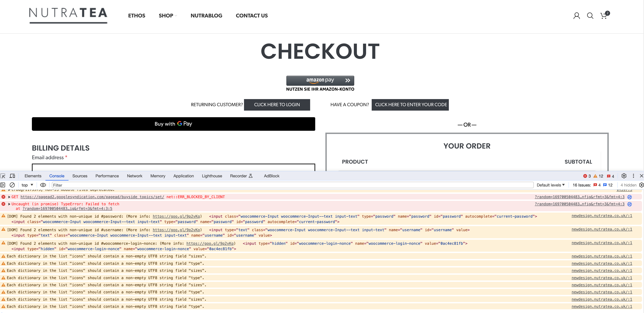The width and height of the screenshot is (644, 313).
Task: Expand the GET googlesyndication error entry
Action: [9, 197]
